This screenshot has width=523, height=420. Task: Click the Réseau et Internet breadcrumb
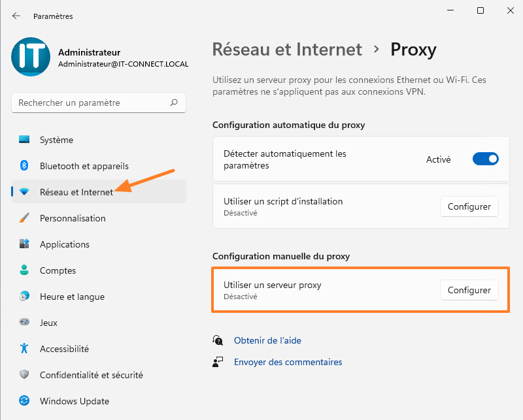click(287, 49)
